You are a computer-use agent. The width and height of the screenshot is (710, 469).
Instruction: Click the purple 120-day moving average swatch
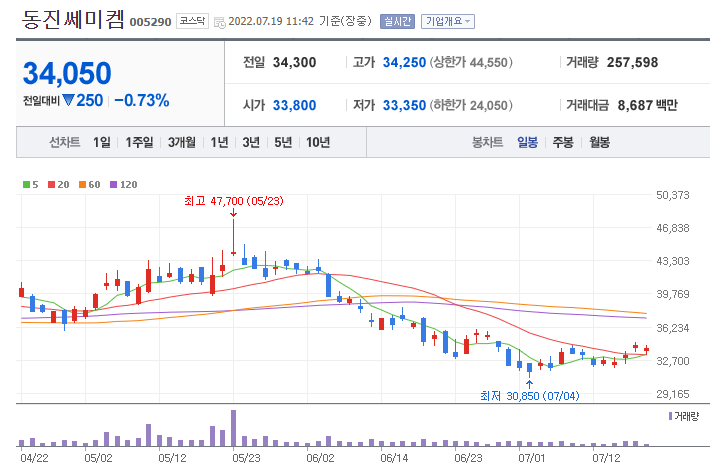click(113, 184)
